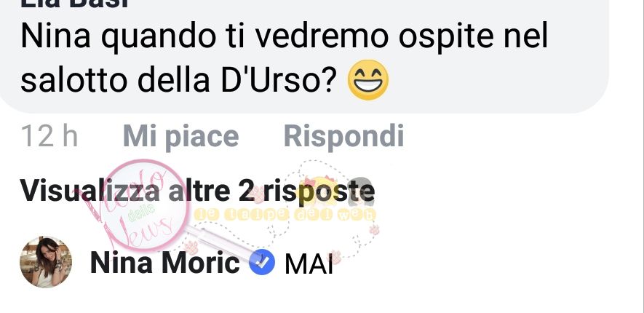Screen dimensions: 644x313
Task: Click the comment text about "salotto della D'Urso"
Action: 285,59
